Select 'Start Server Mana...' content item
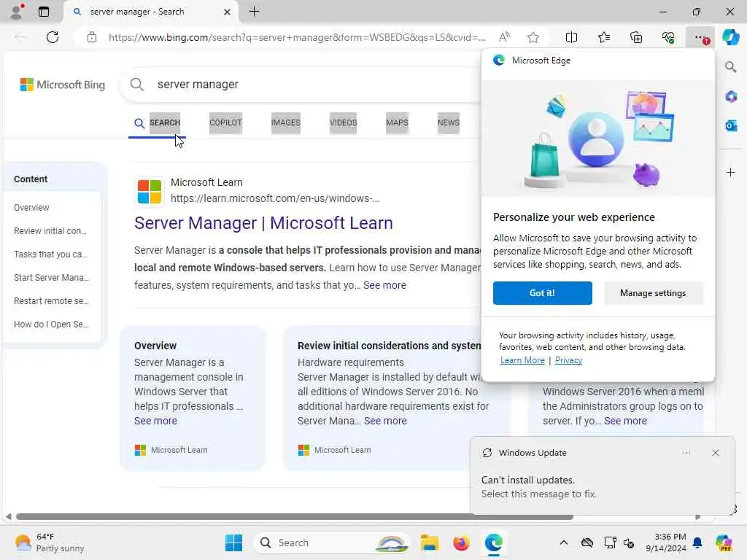Screen dimensions: 747x560 click(51, 278)
